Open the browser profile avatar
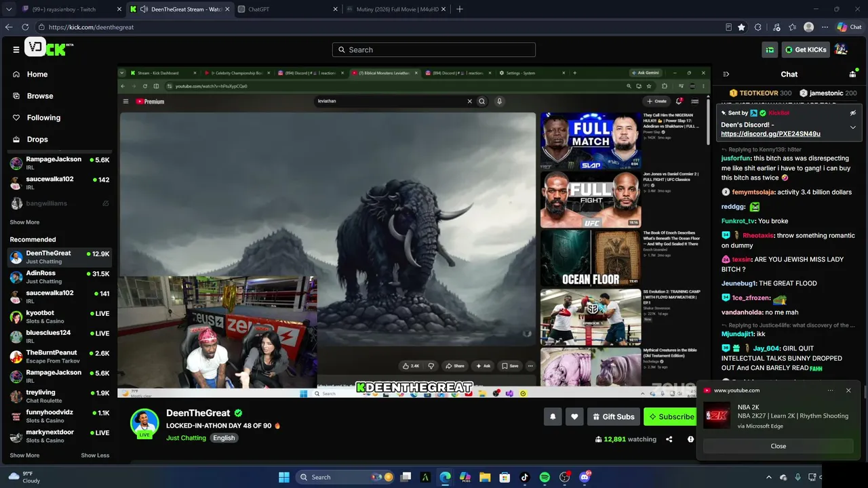868x488 pixels. (x=808, y=27)
